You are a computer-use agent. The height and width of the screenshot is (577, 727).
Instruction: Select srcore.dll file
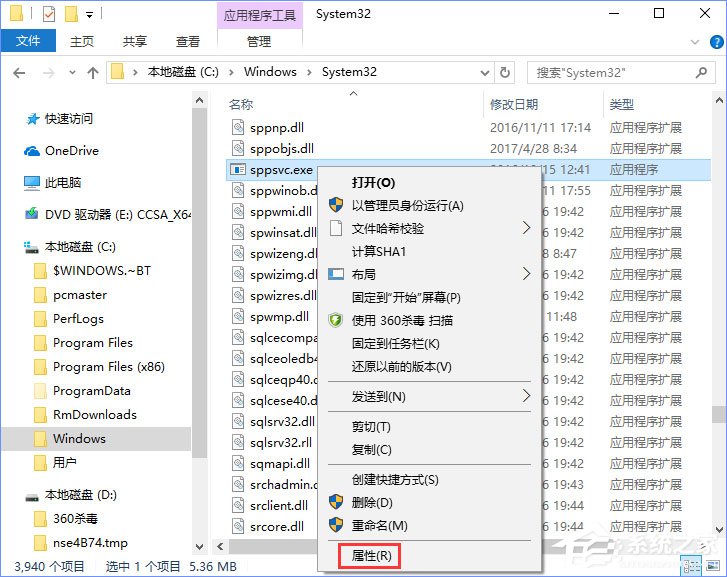click(277, 526)
